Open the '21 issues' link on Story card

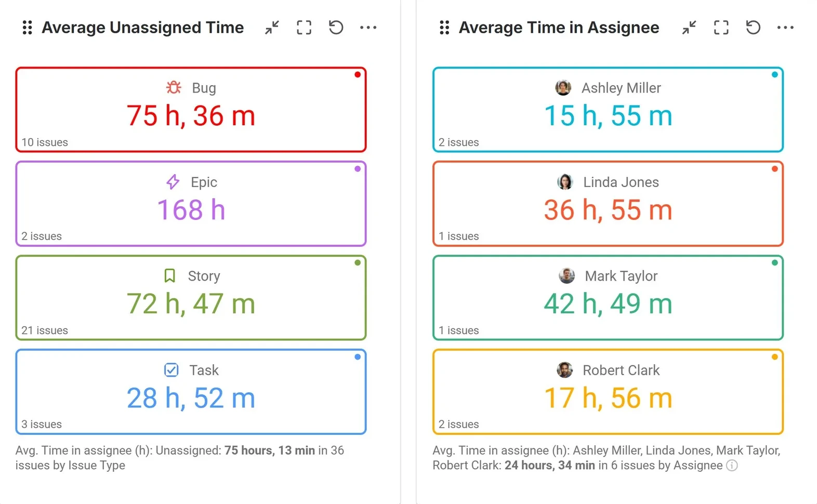coord(45,330)
